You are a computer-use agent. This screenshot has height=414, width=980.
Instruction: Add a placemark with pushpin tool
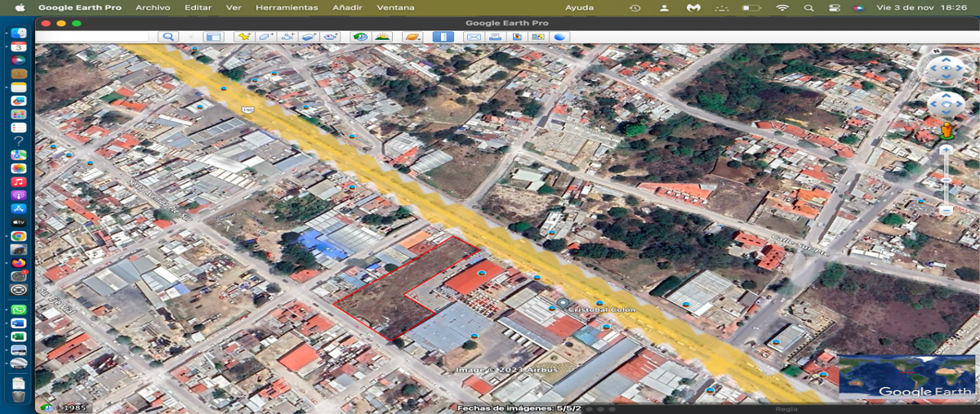point(243,37)
